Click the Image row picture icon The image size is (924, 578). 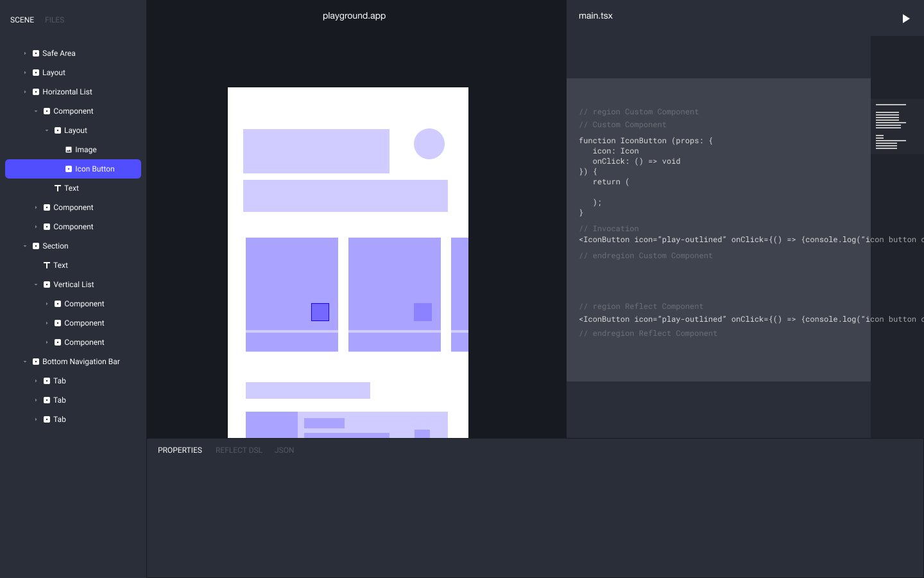(x=69, y=150)
